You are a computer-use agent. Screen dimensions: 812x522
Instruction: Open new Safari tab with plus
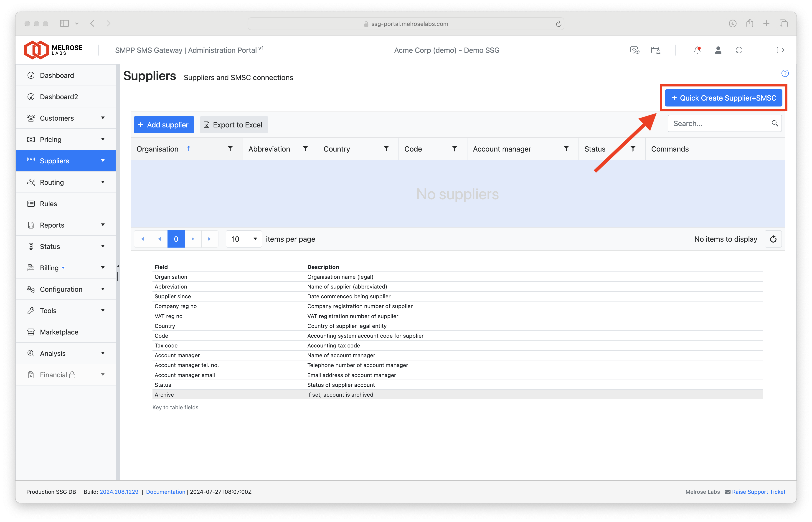click(x=766, y=23)
